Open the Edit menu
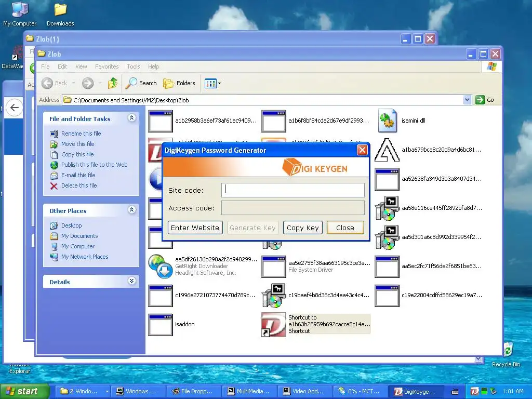Screen dimensions: 532x399 [x=62, y=66]
